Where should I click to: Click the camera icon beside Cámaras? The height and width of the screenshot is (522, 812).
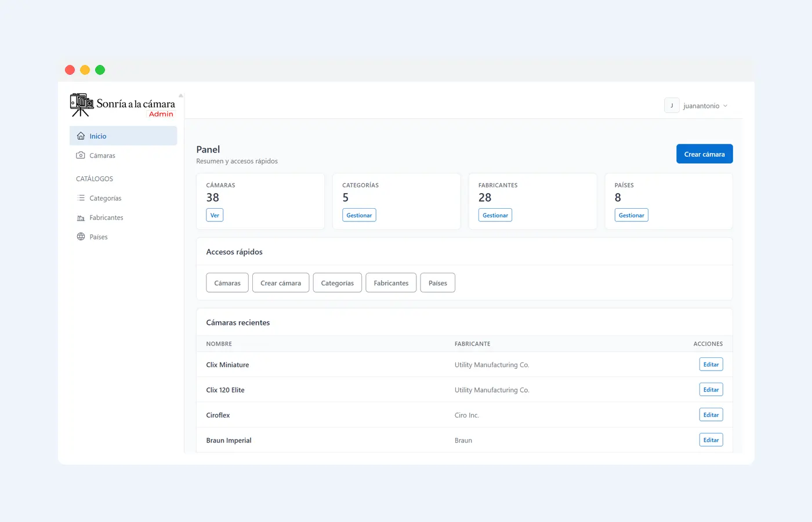coord(81,155)
